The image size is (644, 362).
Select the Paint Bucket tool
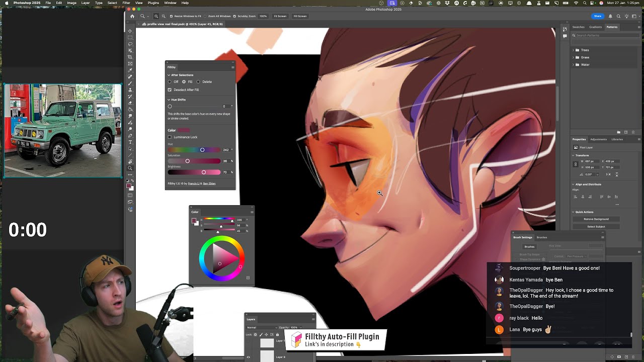coord(130,109)
